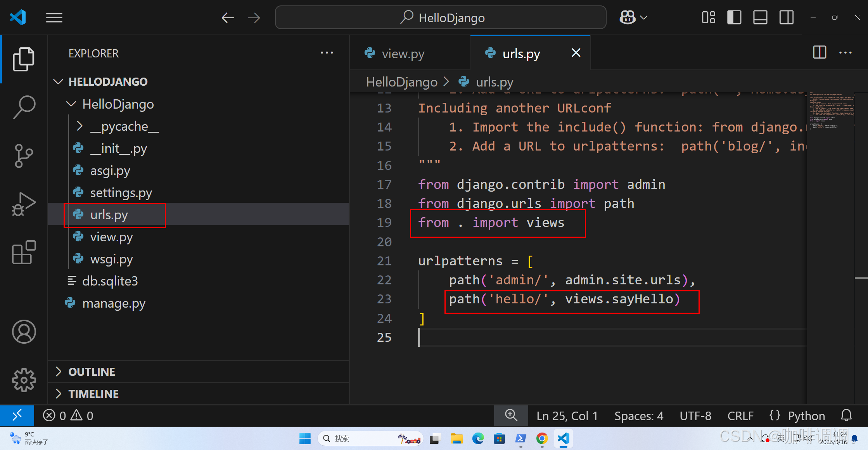Viewport: 868px width, 450px height.
Task: Open the notifications bell in status bar
Action: (x=846, y=416)
